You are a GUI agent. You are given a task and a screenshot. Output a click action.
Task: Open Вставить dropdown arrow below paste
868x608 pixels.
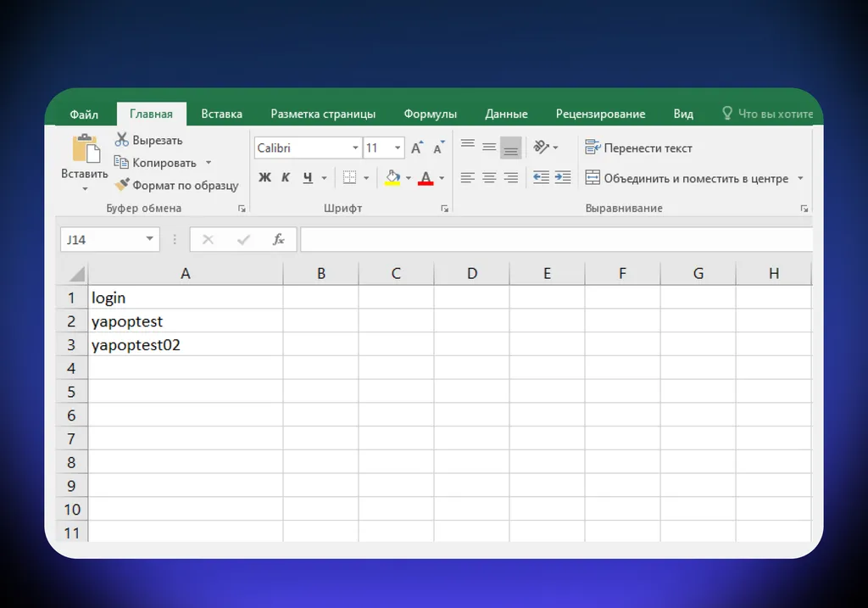pos(85,189)
